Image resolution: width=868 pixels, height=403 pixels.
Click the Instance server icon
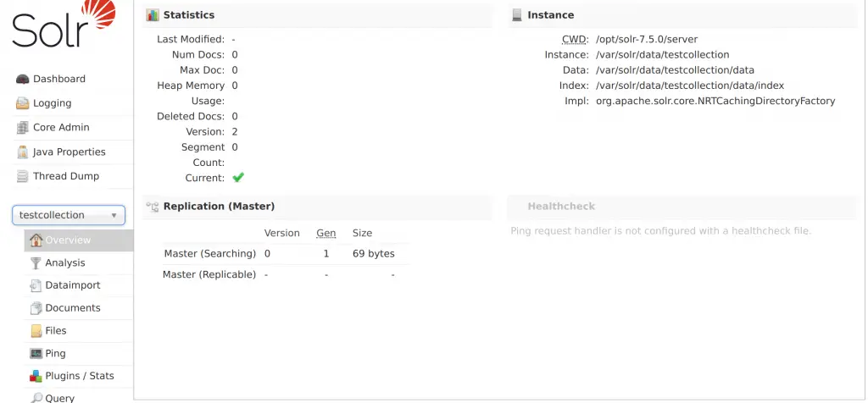pos(517,15)
